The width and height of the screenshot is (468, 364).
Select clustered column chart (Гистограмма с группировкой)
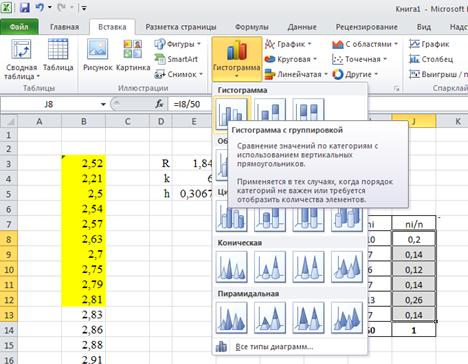click(x=231, y=113)
